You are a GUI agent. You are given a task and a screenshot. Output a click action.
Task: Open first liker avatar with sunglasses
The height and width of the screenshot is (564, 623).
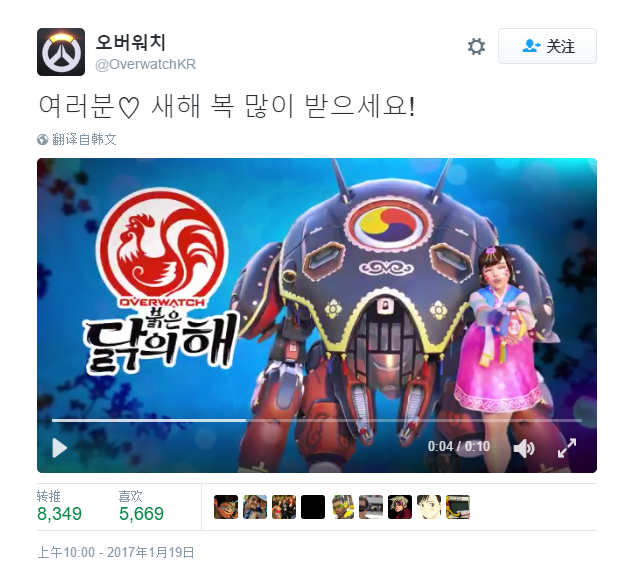226,507
